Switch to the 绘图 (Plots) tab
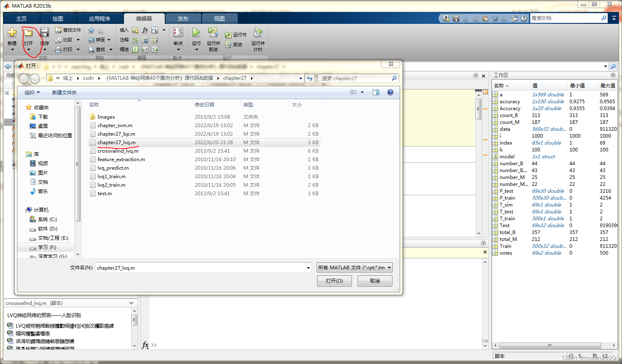Image resolution: width=622 pixels, height=364 pixels. point(58,19)
